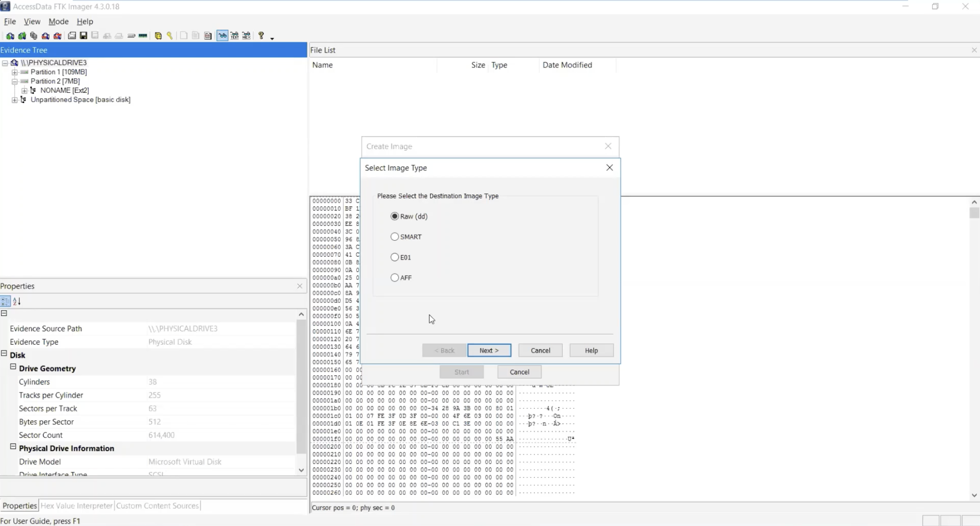Click the Next button in Select Image Type
This screenshot has height=526, width=980.
coord(489,350)
